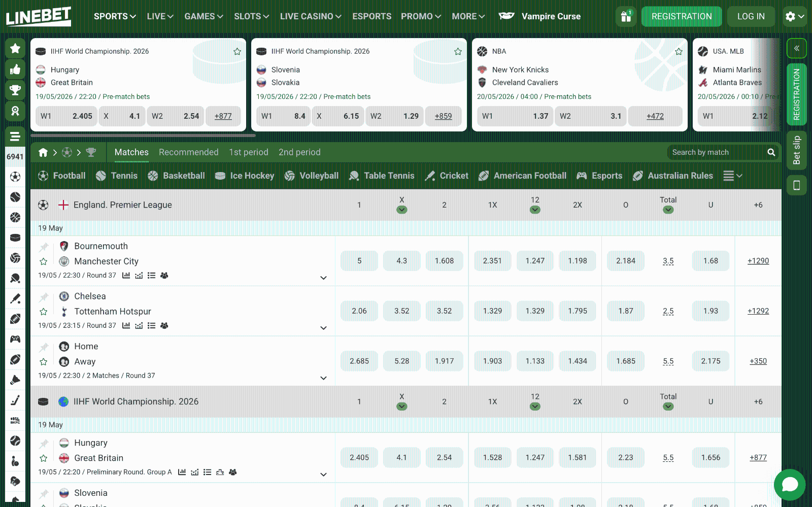Collapse right panel with double chevron

pos(797,48)
